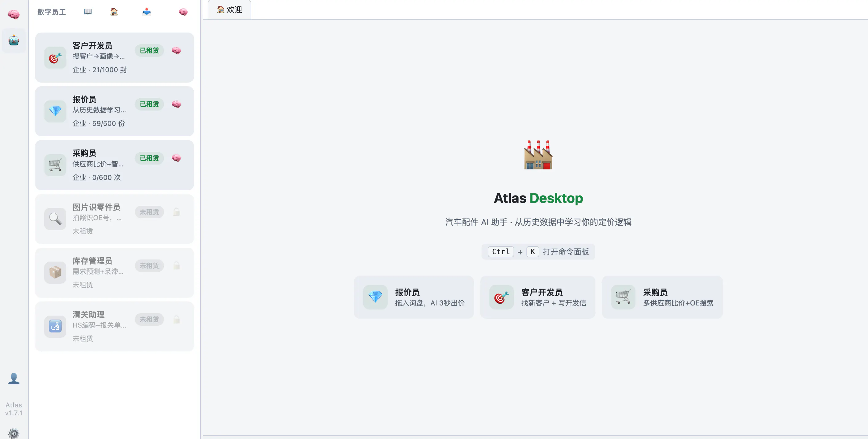Click the inbox tray icon in the panel header
The image size is (868, 439).
[147, 12]
